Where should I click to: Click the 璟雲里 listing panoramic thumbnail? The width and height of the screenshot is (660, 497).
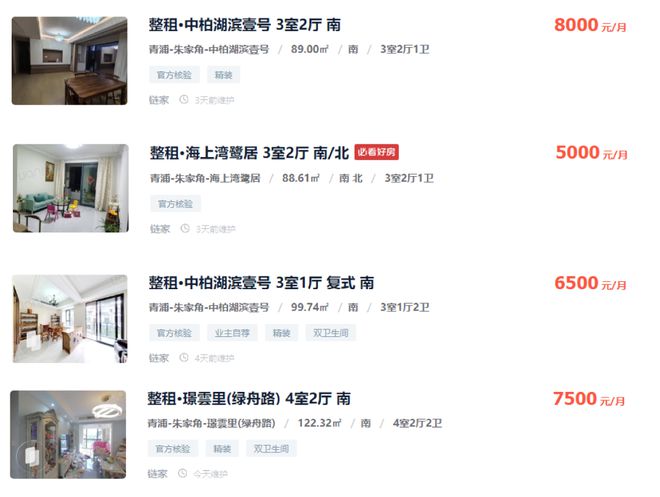point(68,434)
